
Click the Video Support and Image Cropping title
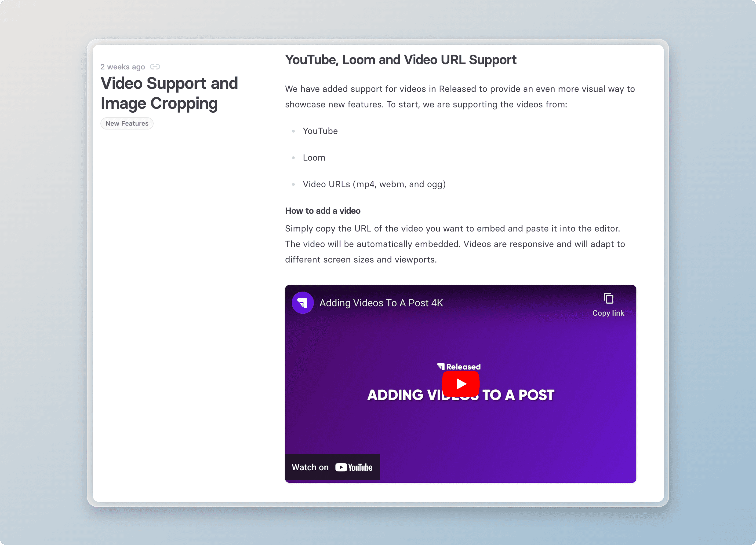pyautogui.click(x=169, y=93)
